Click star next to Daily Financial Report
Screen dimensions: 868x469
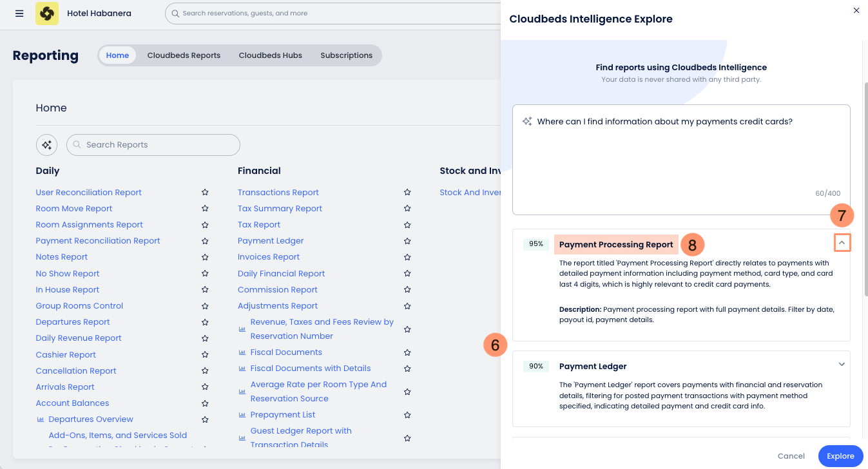coord(407,274)
